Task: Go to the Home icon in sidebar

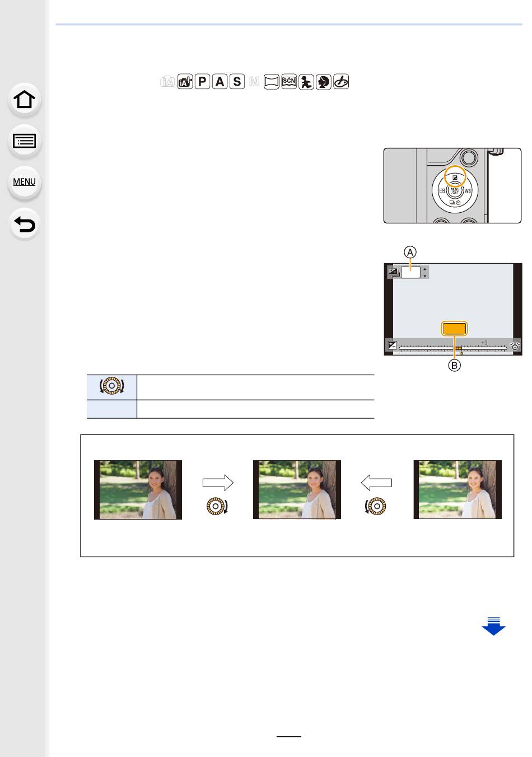Action: click(25, 100)
